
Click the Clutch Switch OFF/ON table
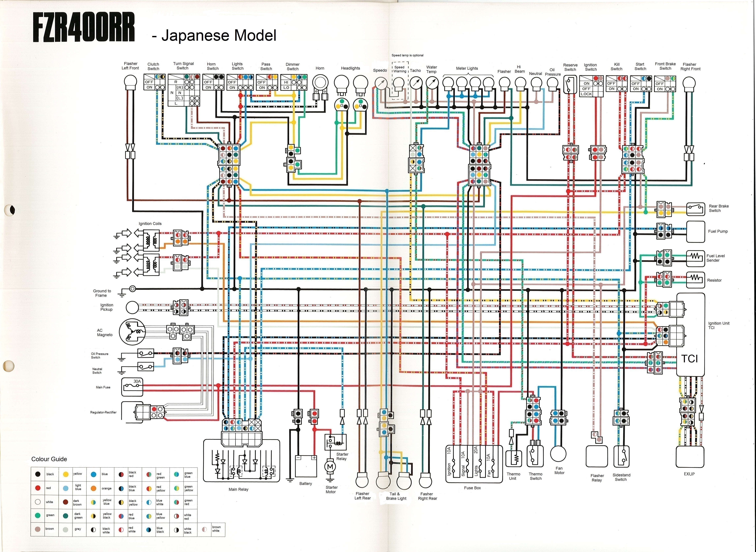(155, 82)
